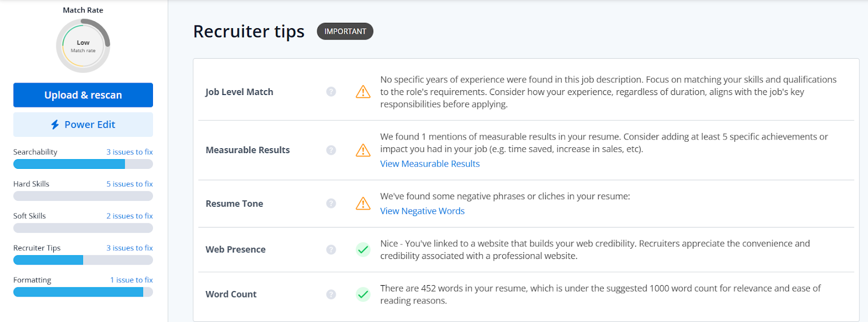Click green checkmark in Web Presence row
868x322 pixels.
(x=363, y=249)
